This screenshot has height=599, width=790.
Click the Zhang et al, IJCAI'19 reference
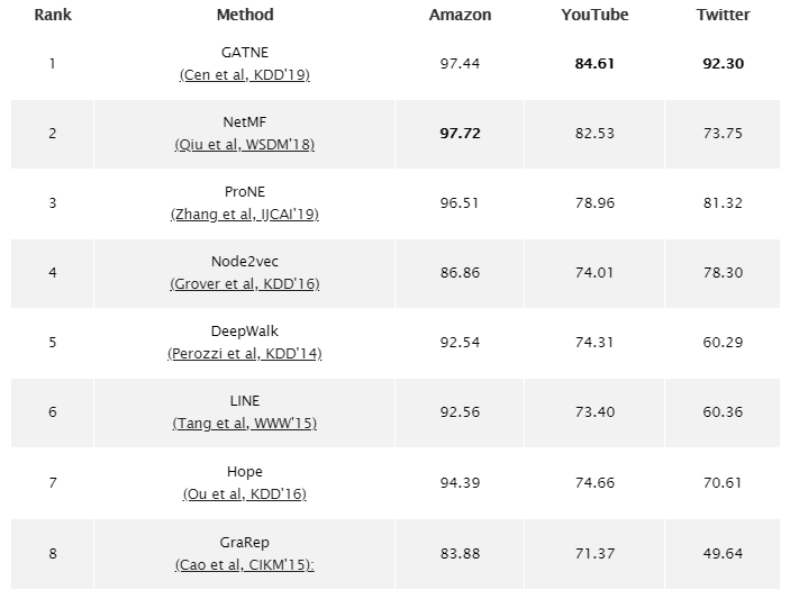click(x=244, y=214)
